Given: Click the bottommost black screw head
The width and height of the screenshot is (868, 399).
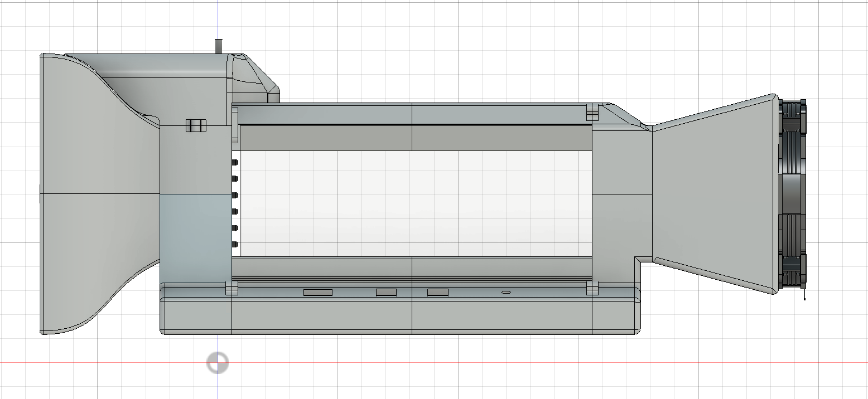Looking at the screenshot, I should [x=235, y=245].
